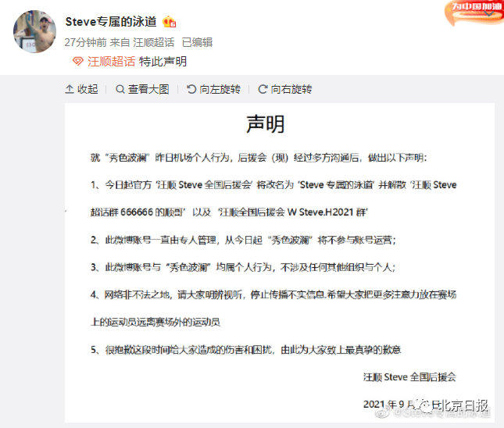The image size is (504, 428).
Task: Open the 27分钟前 timestamp link
Action: (85, 42)
